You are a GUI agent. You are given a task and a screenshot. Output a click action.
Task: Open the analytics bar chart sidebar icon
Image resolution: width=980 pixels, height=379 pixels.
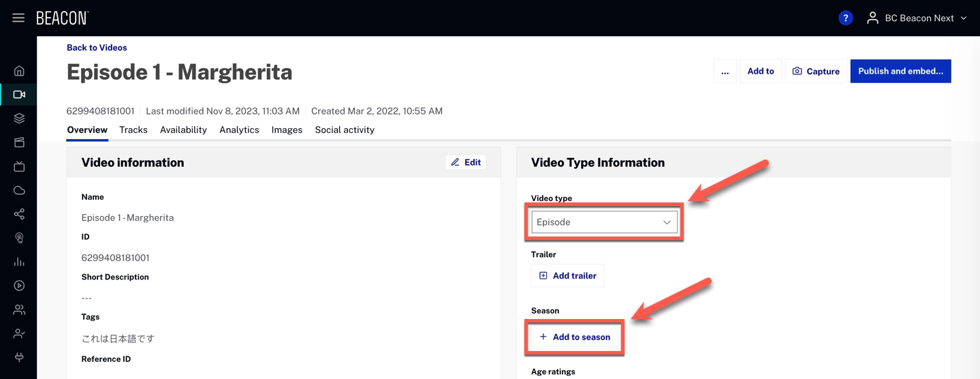pyautogui.click(x=19, y=262)
